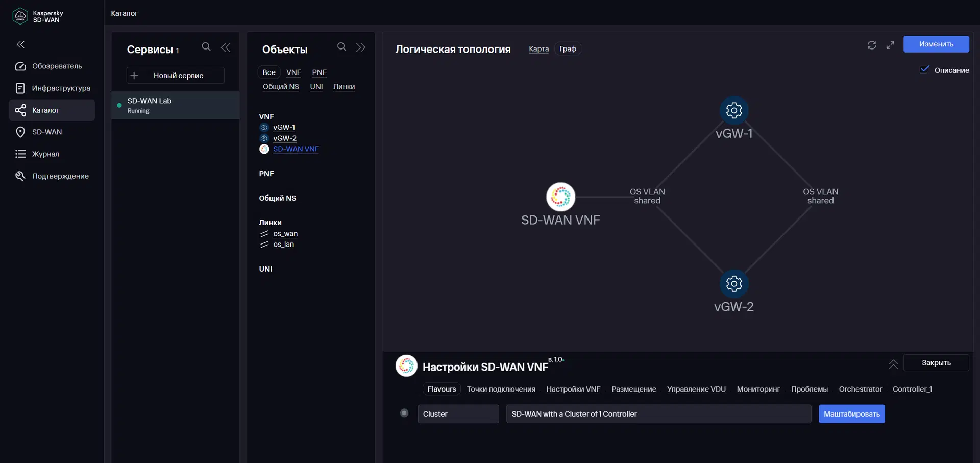Filter objects by VNF tab
The image size is (980, 463).
coord(293,72)
